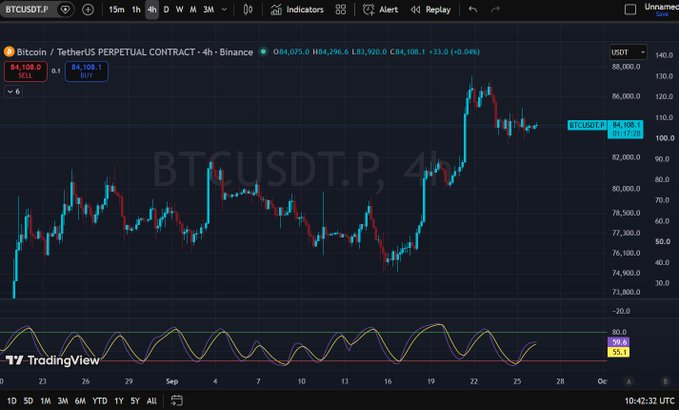The image size is (679, 410).
Task: Switch to the M monthly timeframe in toolbar
Action: click(x=193, y=10)
